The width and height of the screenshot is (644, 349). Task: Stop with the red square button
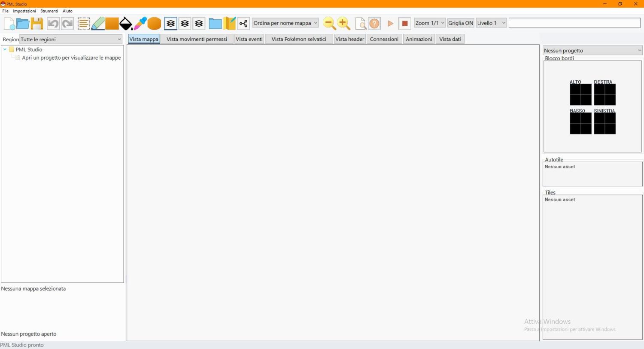coord(404,24)
